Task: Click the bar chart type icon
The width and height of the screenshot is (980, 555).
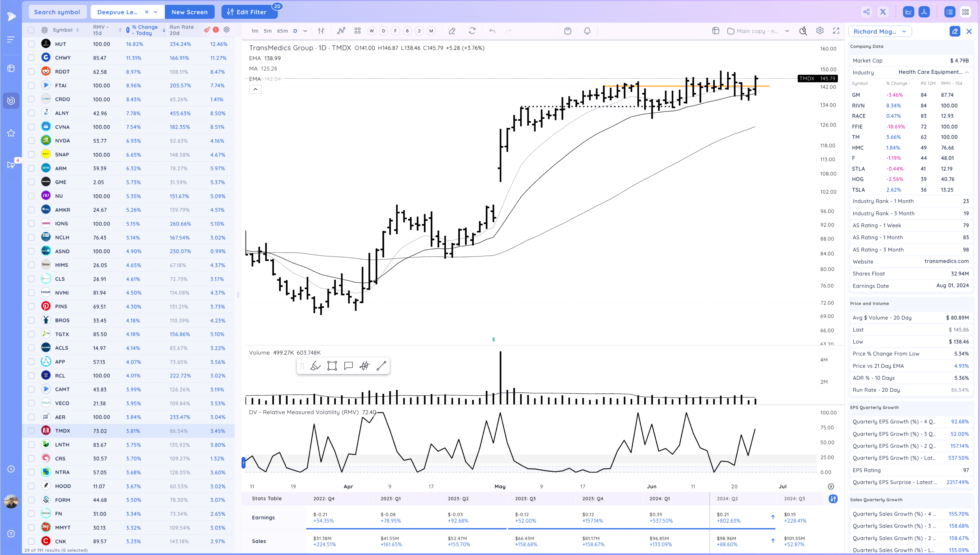Action: [x=321, y=31]
